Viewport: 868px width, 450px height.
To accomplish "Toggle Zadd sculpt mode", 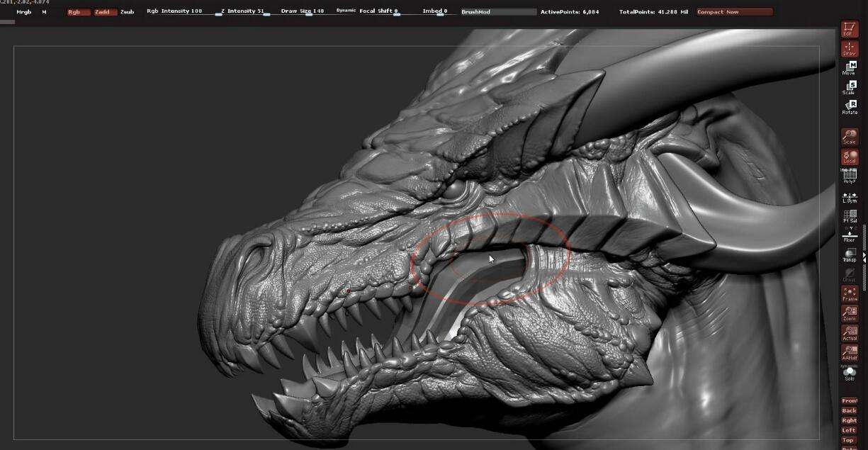I will (105, 12).
